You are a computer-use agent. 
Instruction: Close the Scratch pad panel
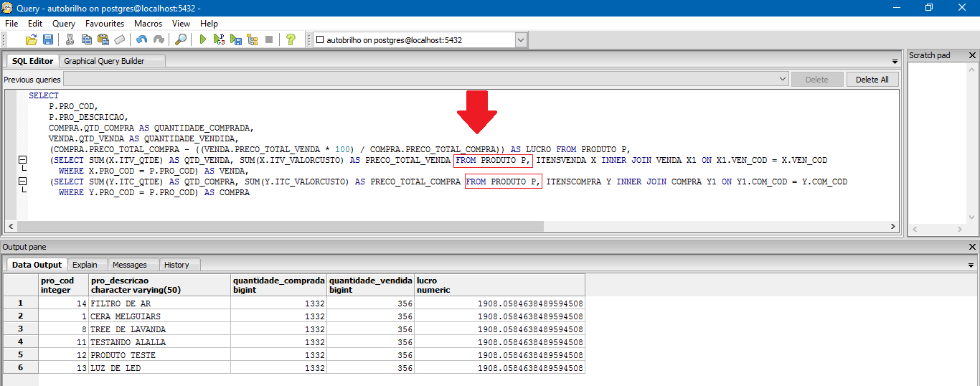(972, 55)
